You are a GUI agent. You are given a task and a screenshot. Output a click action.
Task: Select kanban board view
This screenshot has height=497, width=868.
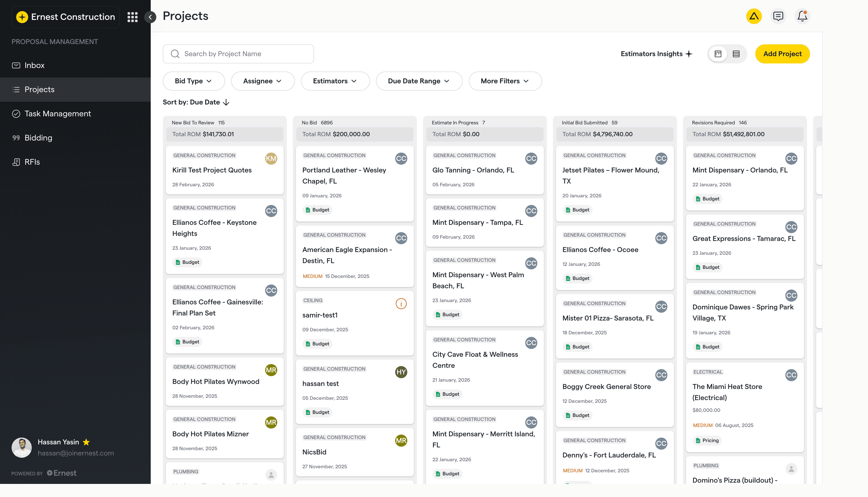tap(718, 54)
